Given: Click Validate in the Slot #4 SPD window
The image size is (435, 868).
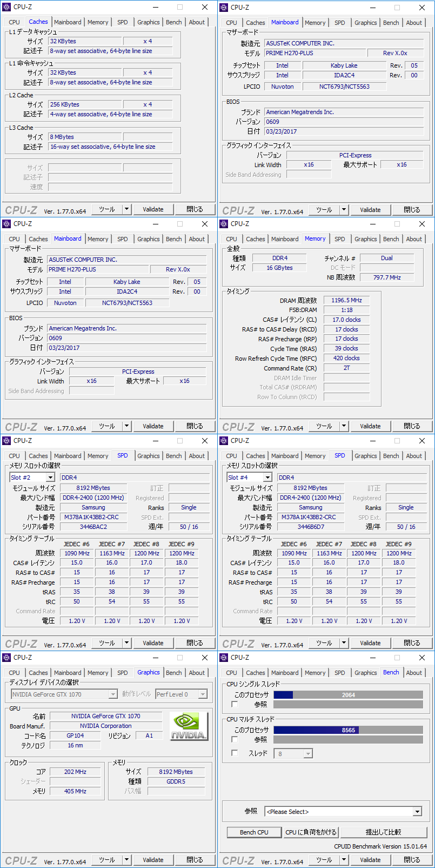Looking at the screenshot, I should click(370, 643).
